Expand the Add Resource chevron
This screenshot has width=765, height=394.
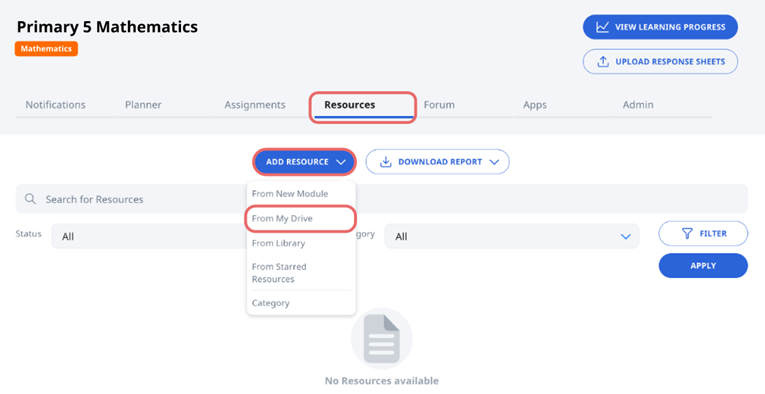click(x=341, y=162)
